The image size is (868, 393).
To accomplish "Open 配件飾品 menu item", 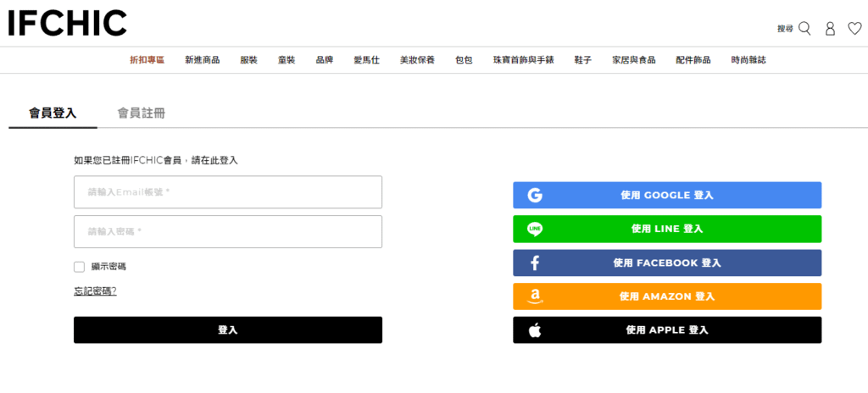I will coord(693,60).
